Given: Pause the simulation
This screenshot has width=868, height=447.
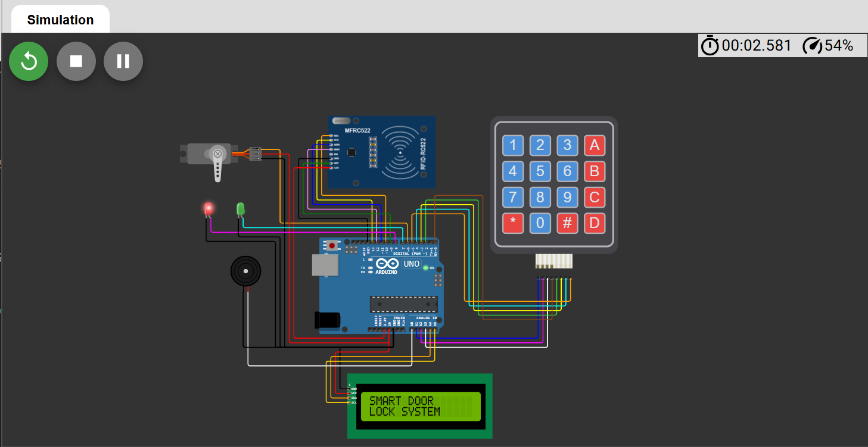Looking at the screenshot, I should (x=123, y=61).
